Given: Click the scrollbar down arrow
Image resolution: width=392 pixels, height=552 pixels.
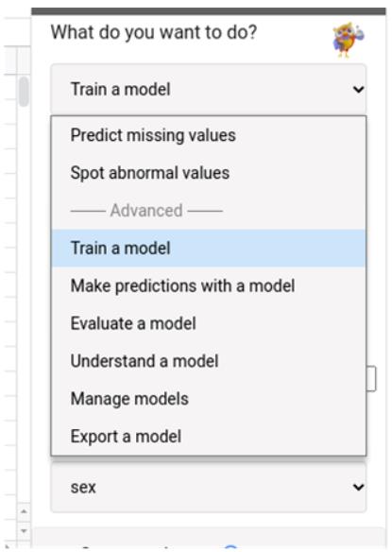Looking at the screenshot, I should pos(24,530).
